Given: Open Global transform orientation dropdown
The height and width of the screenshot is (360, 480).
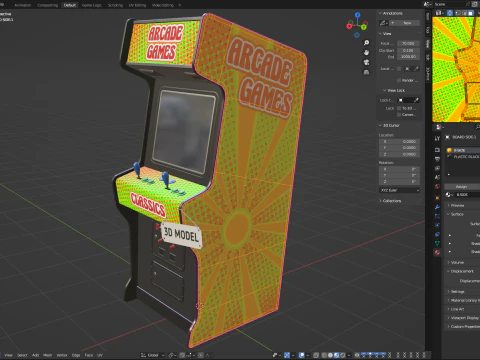Looking at the screenshot, I should (153, 355).
